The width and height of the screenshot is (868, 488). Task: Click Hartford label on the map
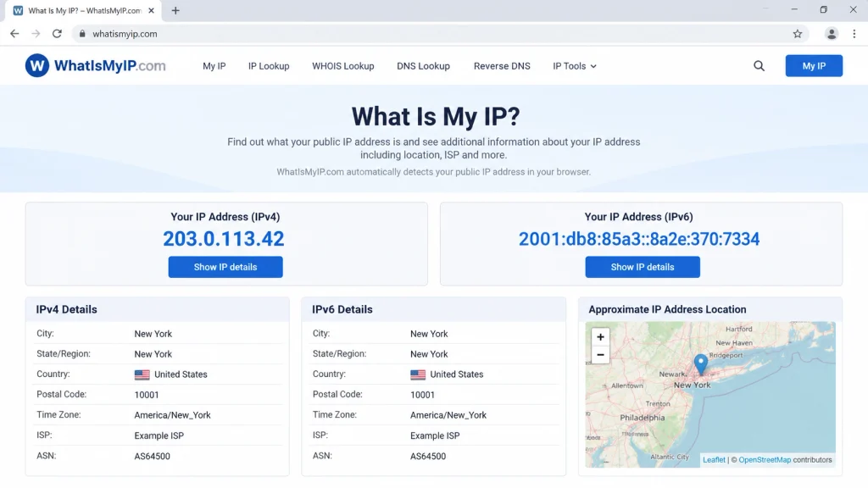pyautogui.click(x=738, y=329)
